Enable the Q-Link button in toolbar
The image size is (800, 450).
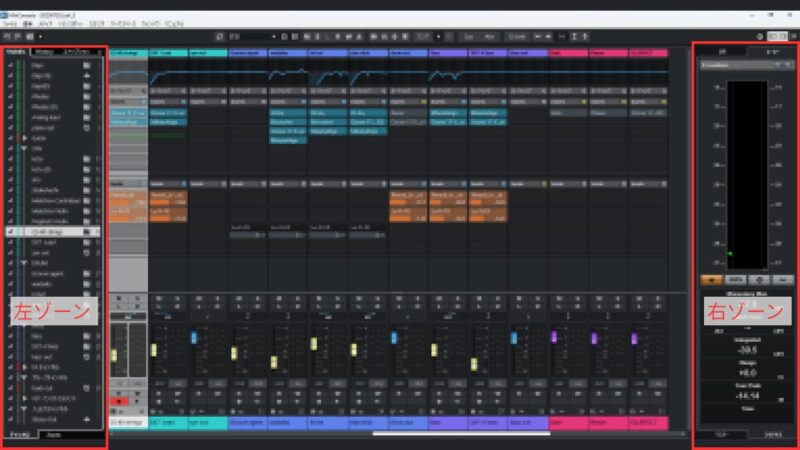[516, 37]
